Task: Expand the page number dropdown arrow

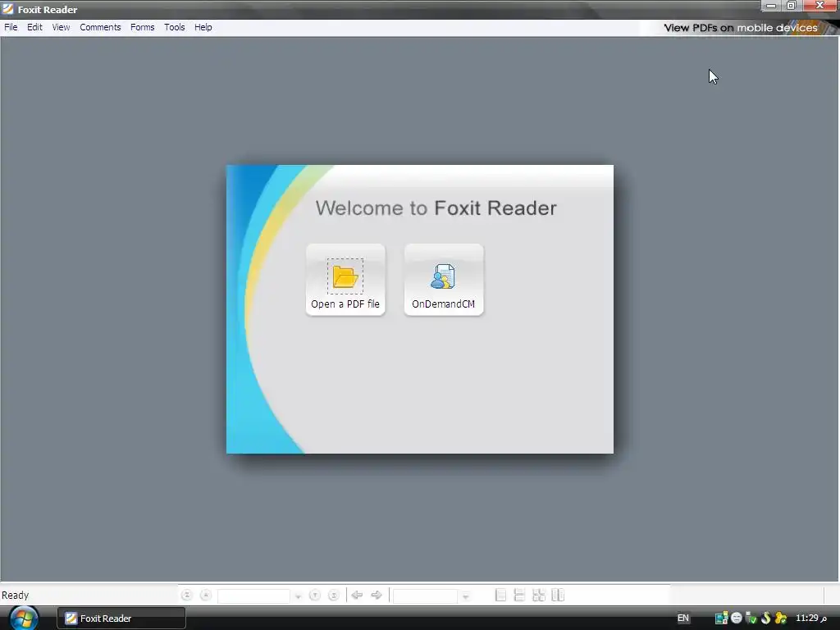Action: (x=298, y=596)
